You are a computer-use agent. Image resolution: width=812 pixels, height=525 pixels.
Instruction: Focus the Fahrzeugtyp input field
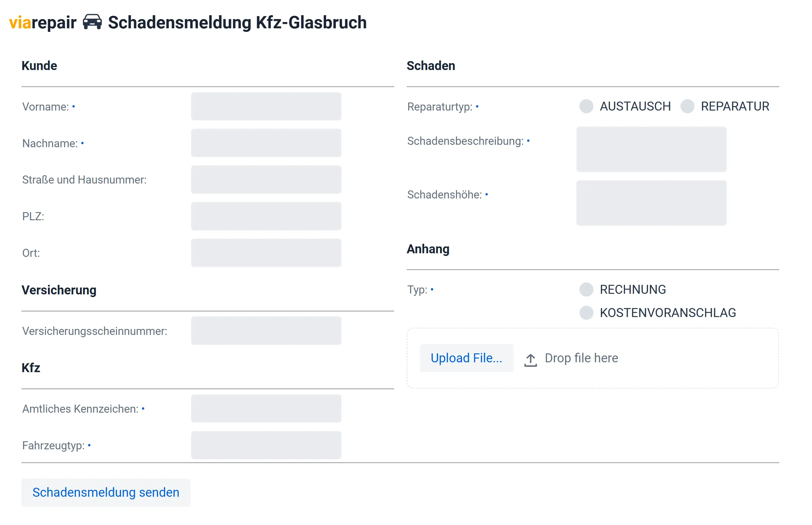coord(266,445)
